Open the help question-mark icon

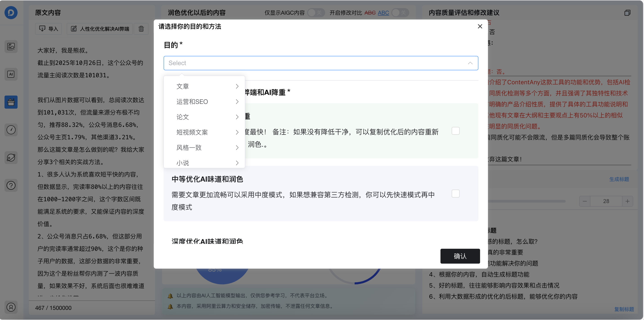point(11,185)
